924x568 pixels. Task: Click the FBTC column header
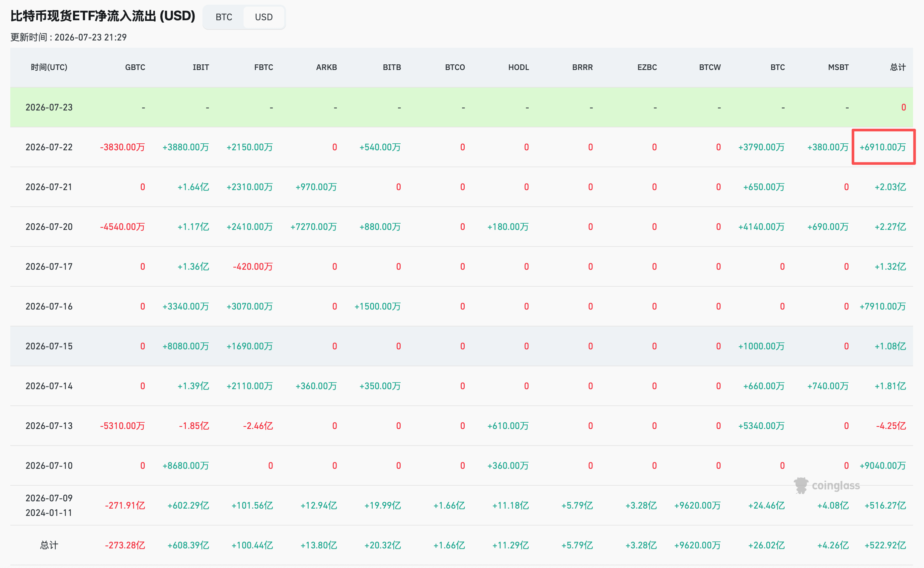[x=264, y=67]
